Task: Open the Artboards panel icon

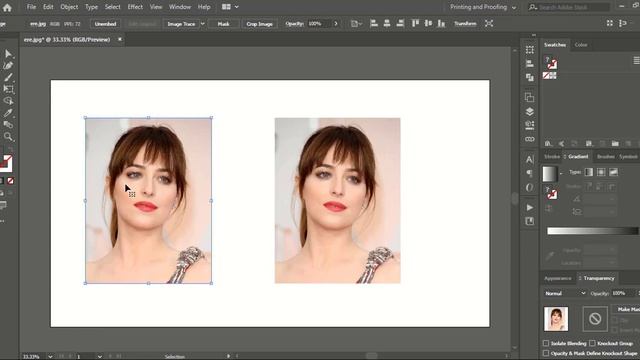Action: pos(529,98)
